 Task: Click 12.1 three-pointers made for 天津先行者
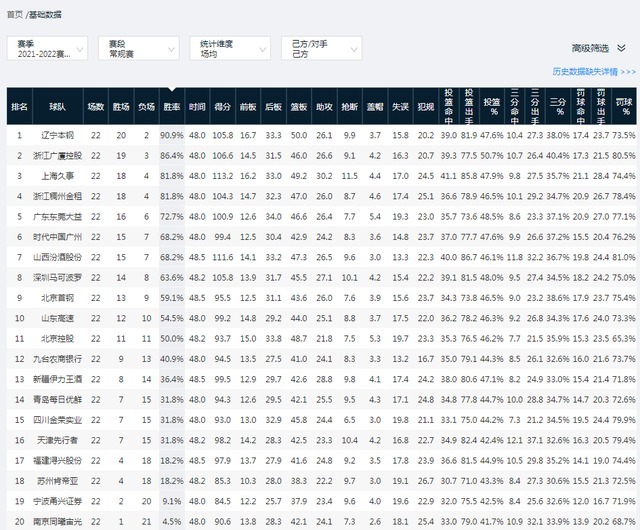tap(514, 440)
